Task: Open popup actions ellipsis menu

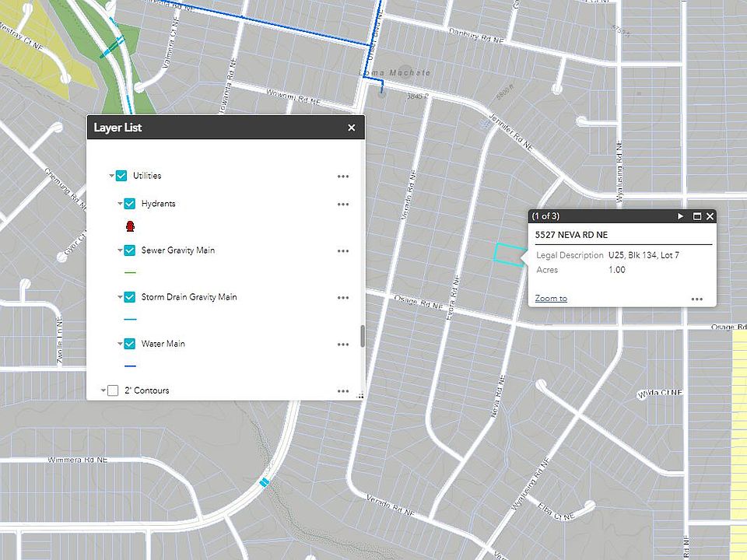Action: tap(697, 299)
